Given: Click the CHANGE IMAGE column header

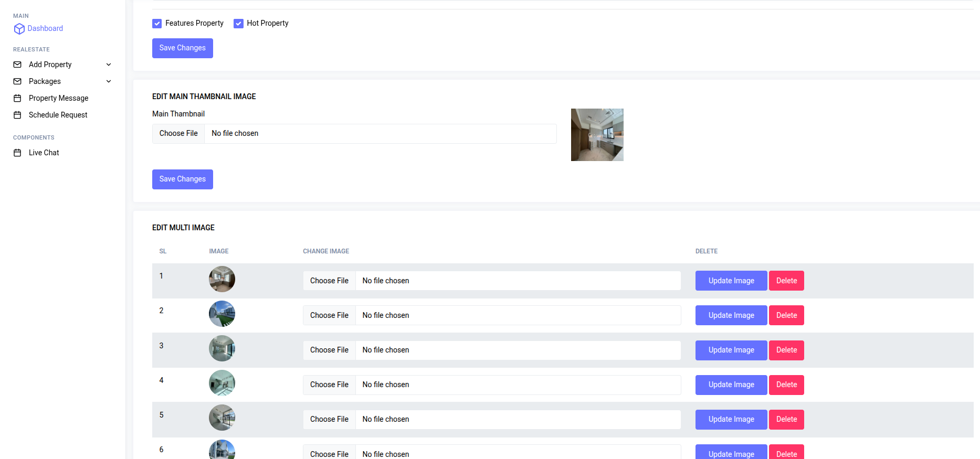Looking at the screenshot, I should (326, 251).
